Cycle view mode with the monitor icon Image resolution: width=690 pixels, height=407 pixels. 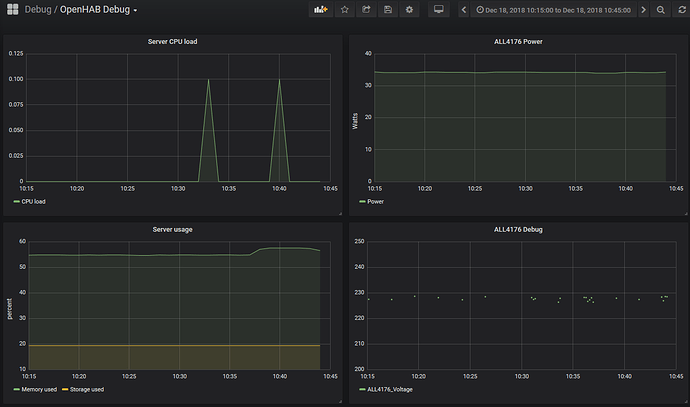pyautogui.click(x=439, y=9)
